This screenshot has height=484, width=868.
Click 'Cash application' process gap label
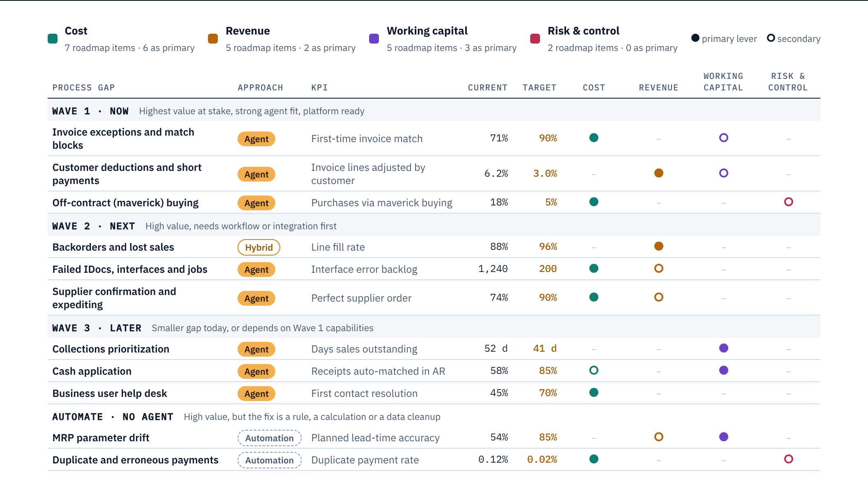click(x=92, y=371)
